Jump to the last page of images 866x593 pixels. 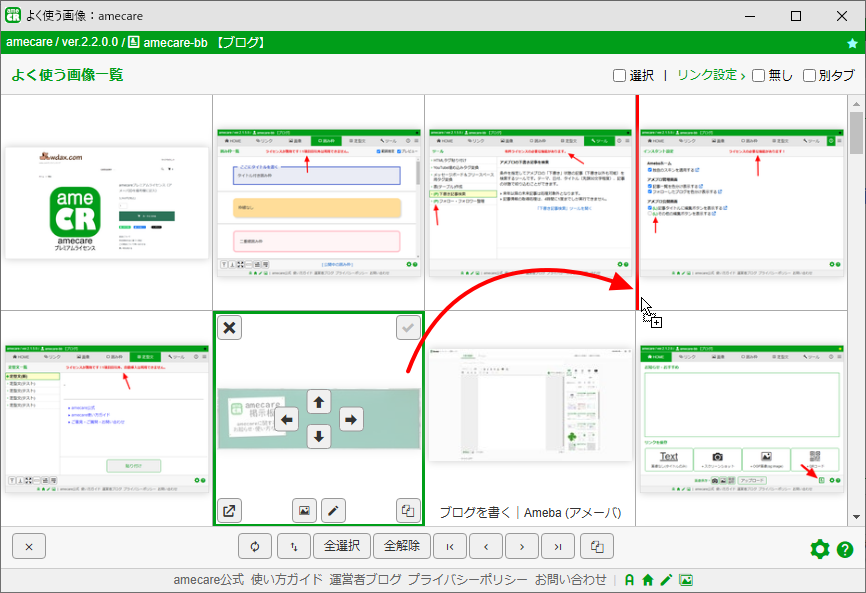coord(558,547)
